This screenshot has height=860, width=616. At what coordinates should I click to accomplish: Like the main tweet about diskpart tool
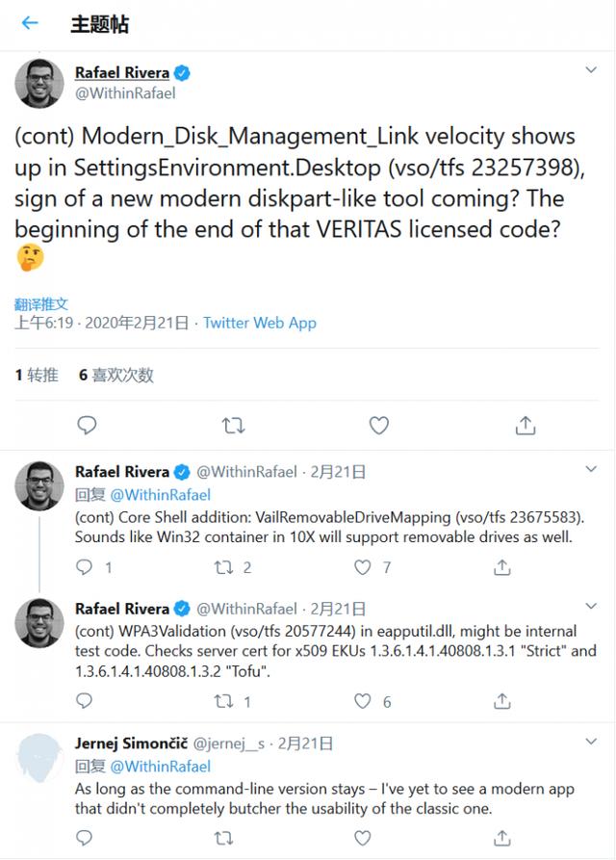click(378, 425)
